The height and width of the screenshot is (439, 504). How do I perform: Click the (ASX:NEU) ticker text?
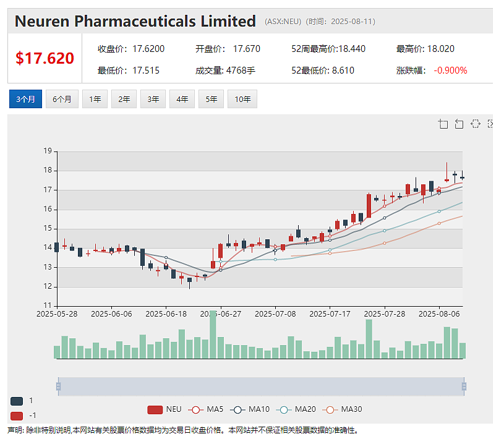click(x=283, y=22)
